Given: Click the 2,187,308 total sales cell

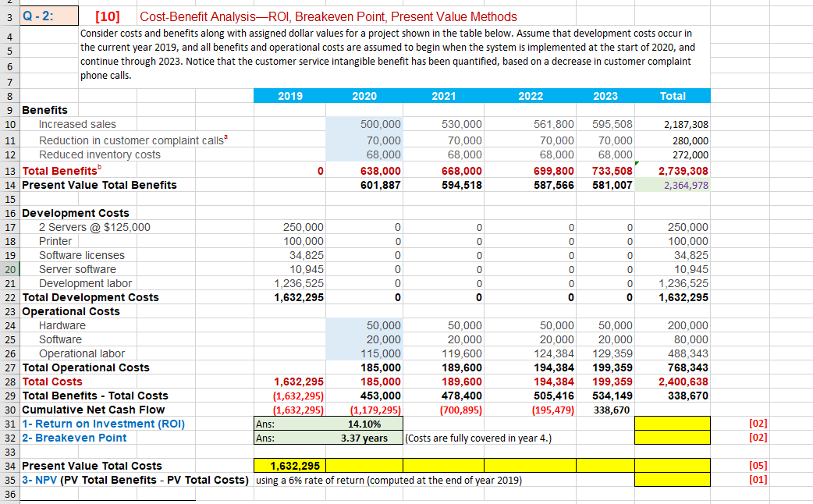Looking at the screenshot, I should point(673,125).
